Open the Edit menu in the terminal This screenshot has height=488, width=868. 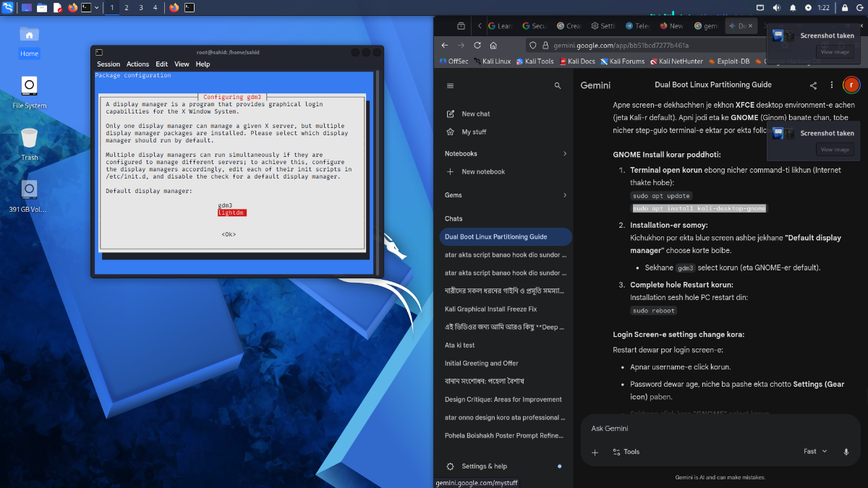click(161, 64)
